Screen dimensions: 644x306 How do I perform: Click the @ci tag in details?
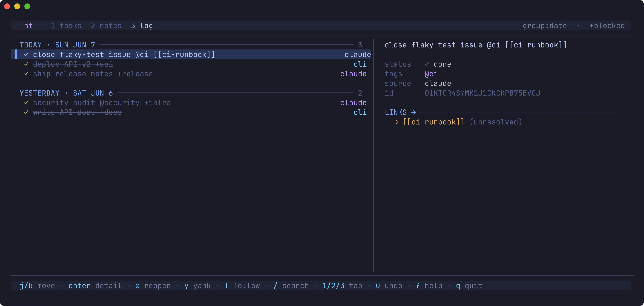(431, 74)
